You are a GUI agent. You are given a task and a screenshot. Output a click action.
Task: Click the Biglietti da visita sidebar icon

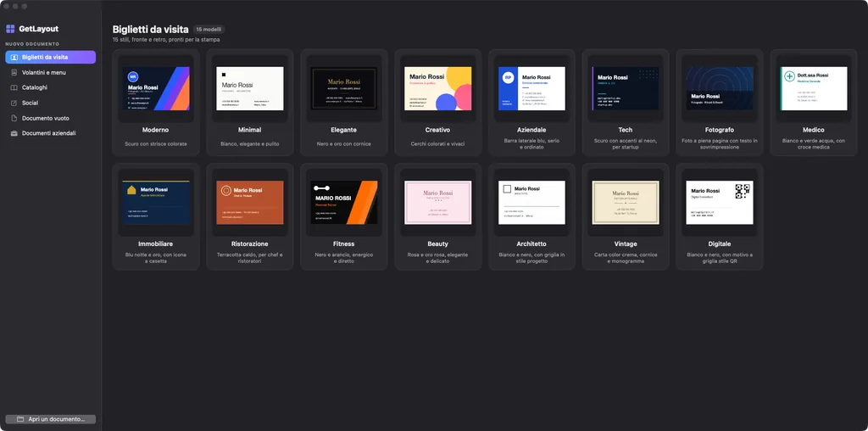(14, 57)
